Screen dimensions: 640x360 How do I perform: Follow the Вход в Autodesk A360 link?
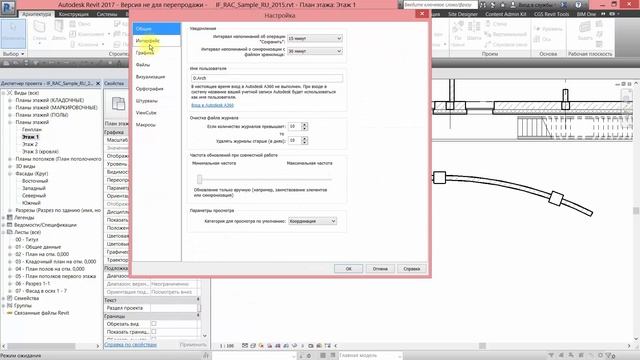[212, 105]
